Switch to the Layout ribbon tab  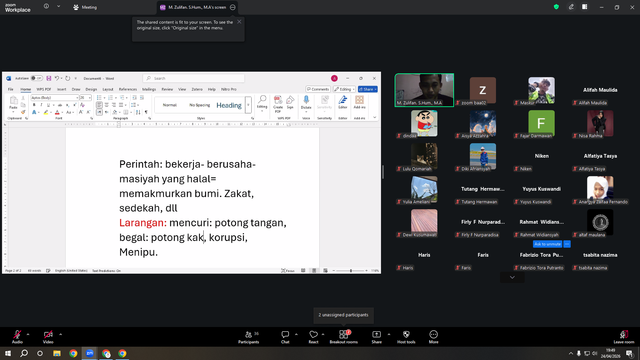click(x=108, y=89)
